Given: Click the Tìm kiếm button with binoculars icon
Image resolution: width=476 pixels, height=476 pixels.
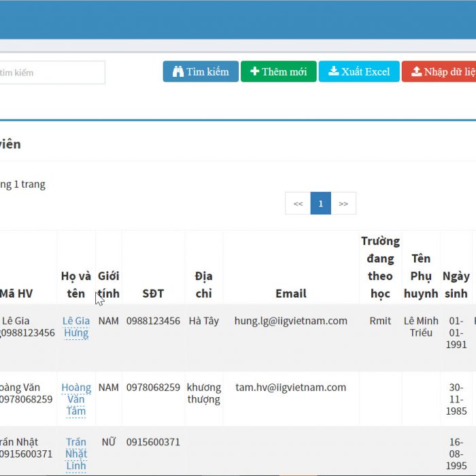Looking at the screenshot, I should (x=201, y=71).
